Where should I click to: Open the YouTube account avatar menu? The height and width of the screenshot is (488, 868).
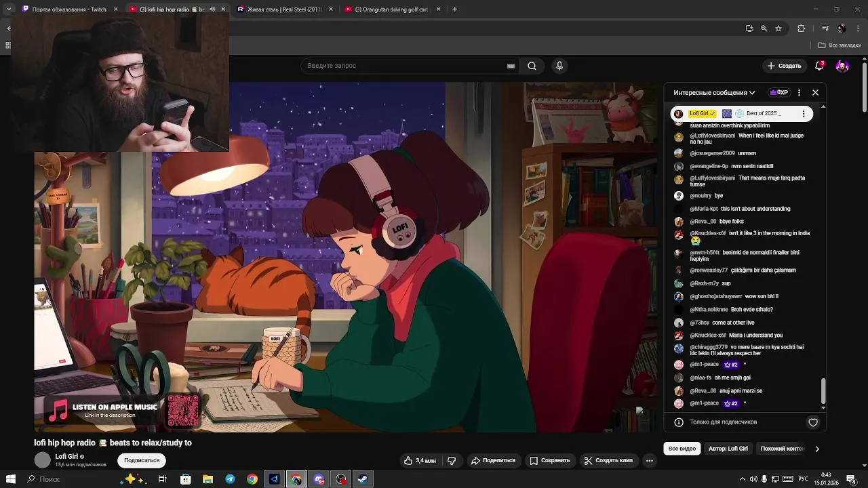pyautogui.click(x=842, y=66)
